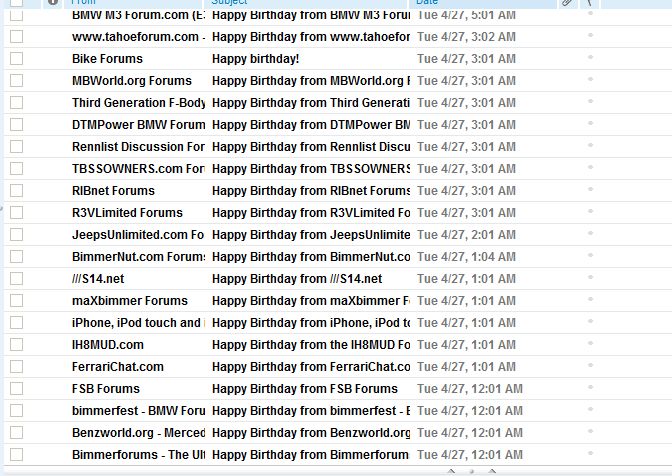Flag the ///S14.net message

point(591,277)
